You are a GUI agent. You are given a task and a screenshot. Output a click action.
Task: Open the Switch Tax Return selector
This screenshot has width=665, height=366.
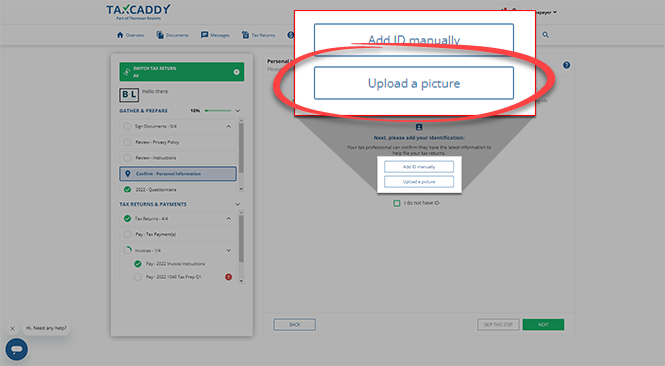(182, 72)
